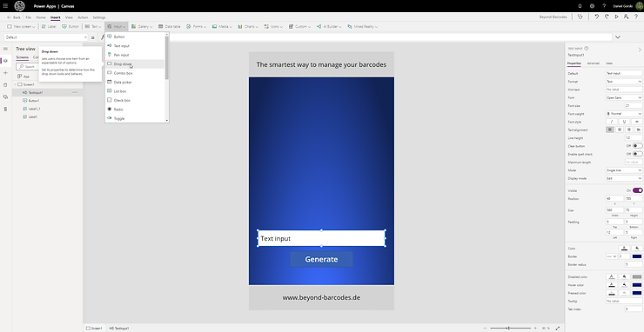Choose Date picker from Input list
Screen dimensions: 644x332
(x=136, y=82)
